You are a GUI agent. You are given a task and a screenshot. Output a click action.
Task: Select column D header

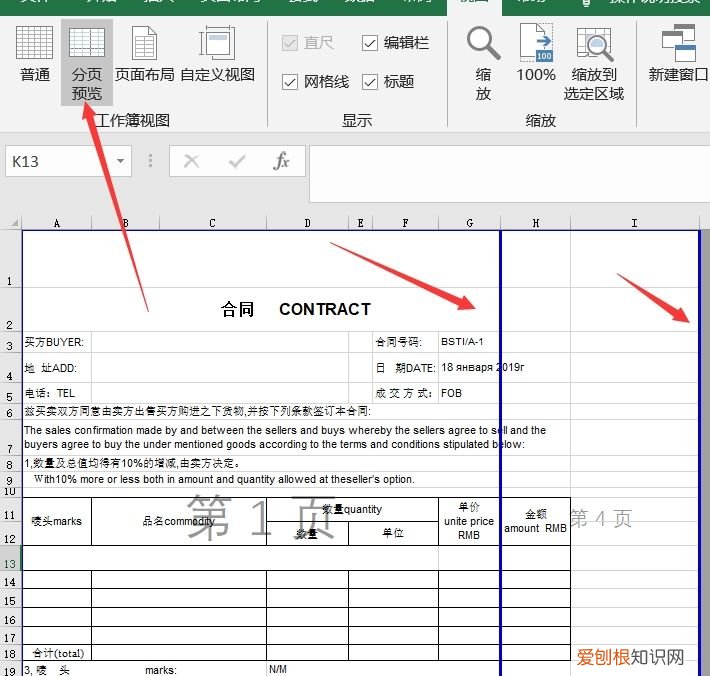[x=307, y=223]
